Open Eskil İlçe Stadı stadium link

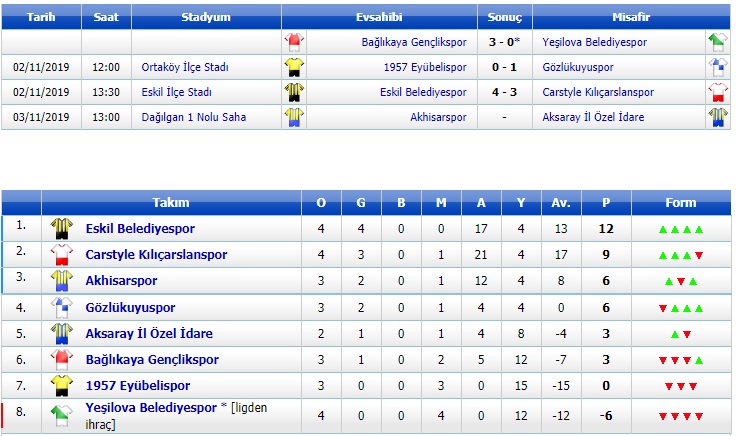point(176,92)
